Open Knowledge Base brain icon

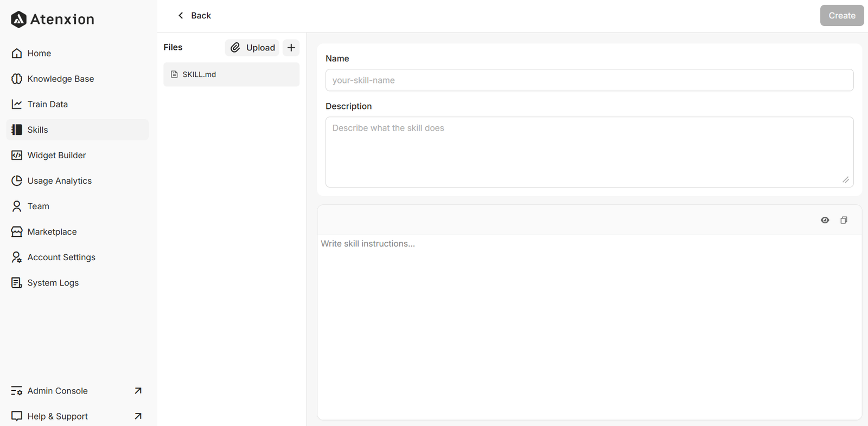[17, 79]
